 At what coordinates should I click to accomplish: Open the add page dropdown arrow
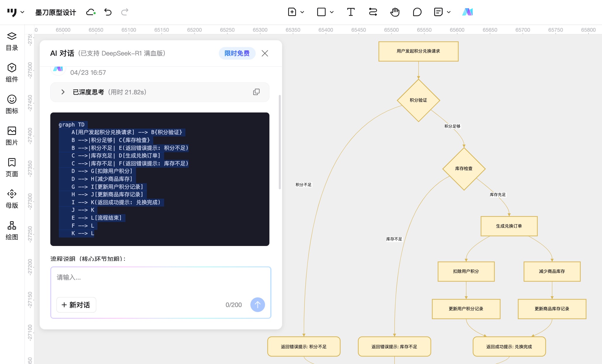click(x=302, y=12)
